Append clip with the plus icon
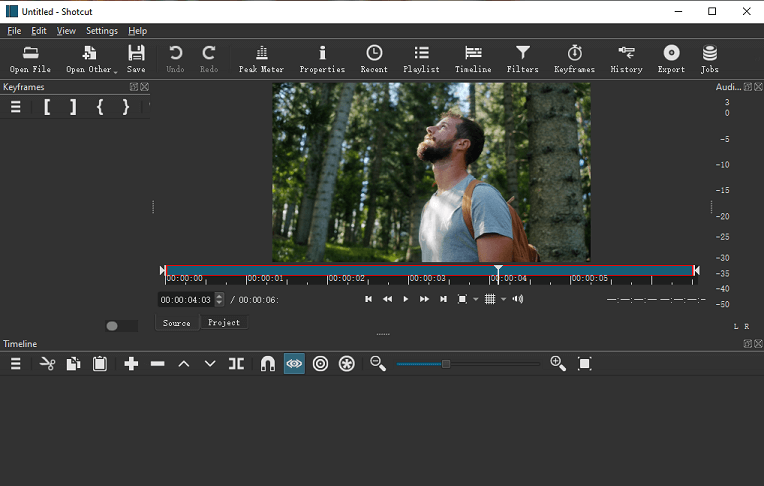Viewport: 764px width, 486px height. 131,364
